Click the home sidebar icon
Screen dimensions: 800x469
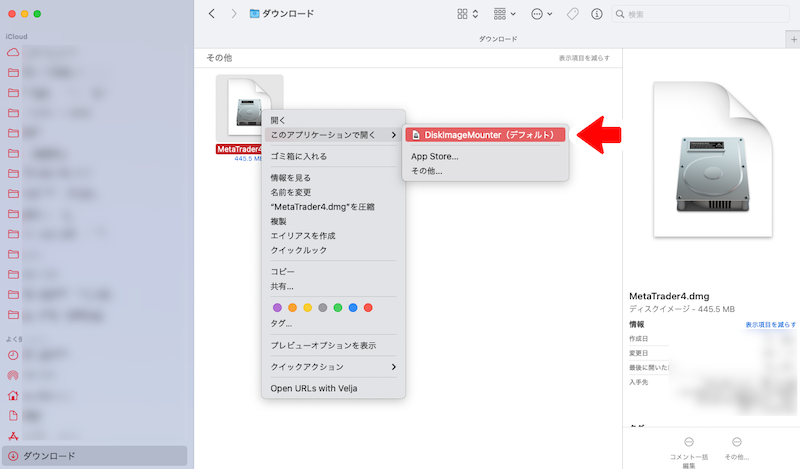click(13, 396)
